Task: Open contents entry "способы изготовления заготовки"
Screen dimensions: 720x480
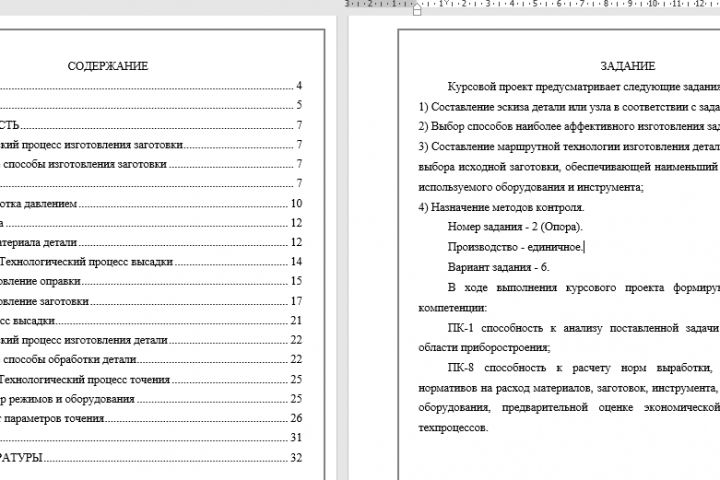Action: (151, 164)
